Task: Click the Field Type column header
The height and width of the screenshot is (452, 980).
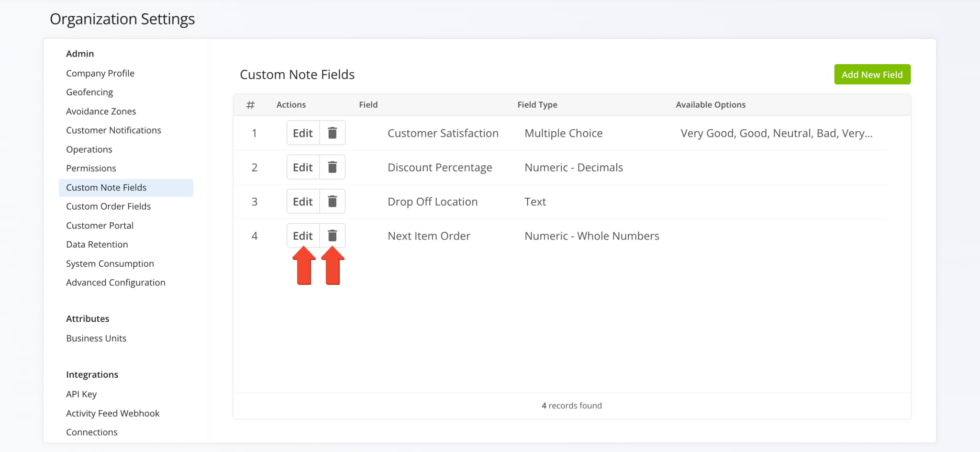Action: (x=537, y=104)
